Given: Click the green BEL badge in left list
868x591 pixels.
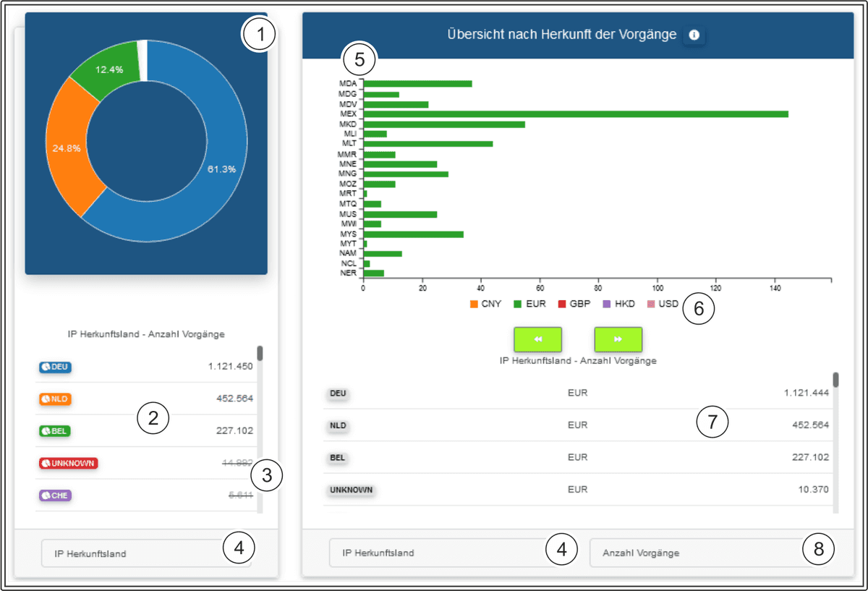Looking at the screenshot, I should pyautogui.click(x=55, y=431).
